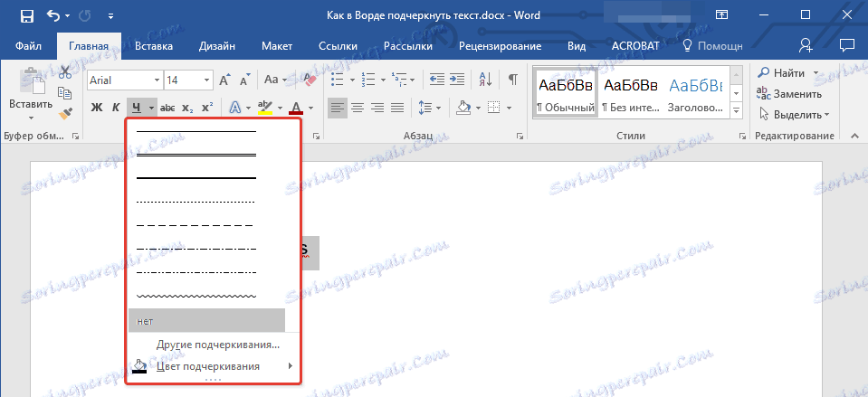Image resolution: width=868 pixels, height=397 pixels.
Task: Copy selection with copy icon
Action: pos(65,93)
